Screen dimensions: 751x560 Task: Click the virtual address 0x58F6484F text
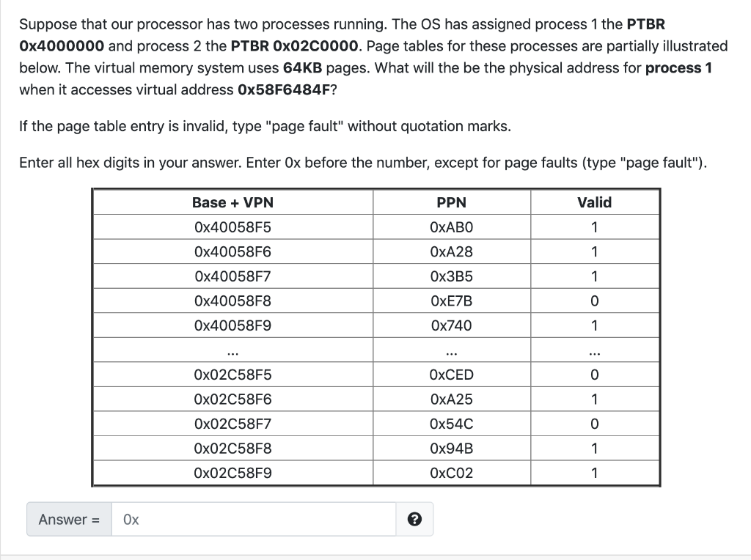tap(281, 89)
